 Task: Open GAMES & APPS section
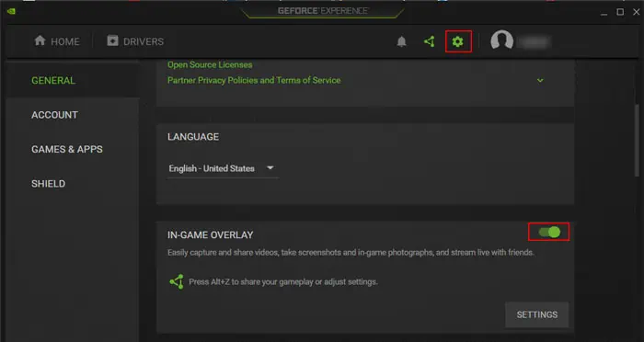click(67, 149)
